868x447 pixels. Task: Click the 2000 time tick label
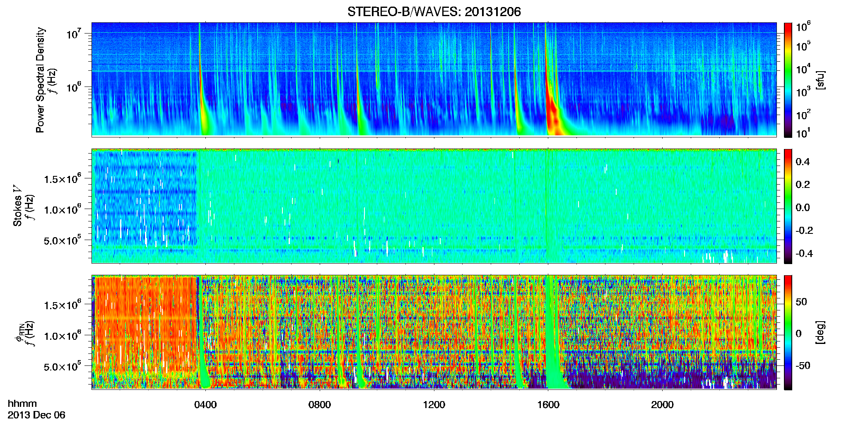pos(662,405)
